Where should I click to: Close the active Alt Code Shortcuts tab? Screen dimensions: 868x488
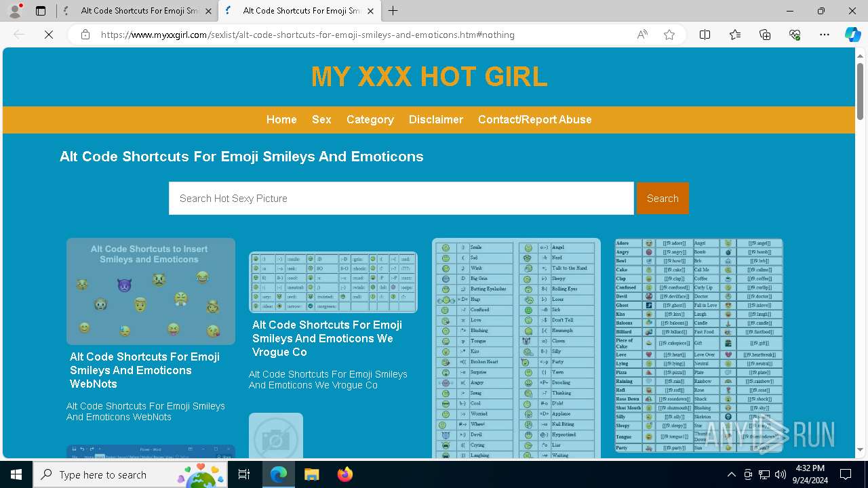click(370, 11)
